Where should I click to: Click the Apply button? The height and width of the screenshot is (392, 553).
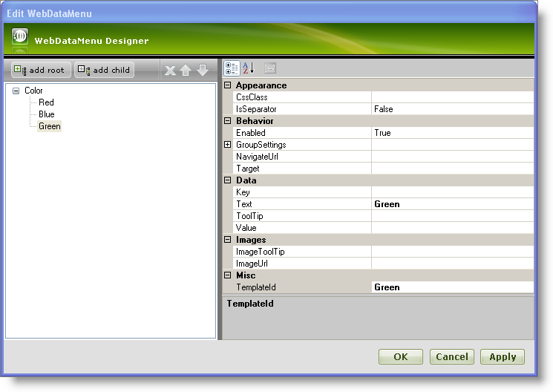[503, 357]
